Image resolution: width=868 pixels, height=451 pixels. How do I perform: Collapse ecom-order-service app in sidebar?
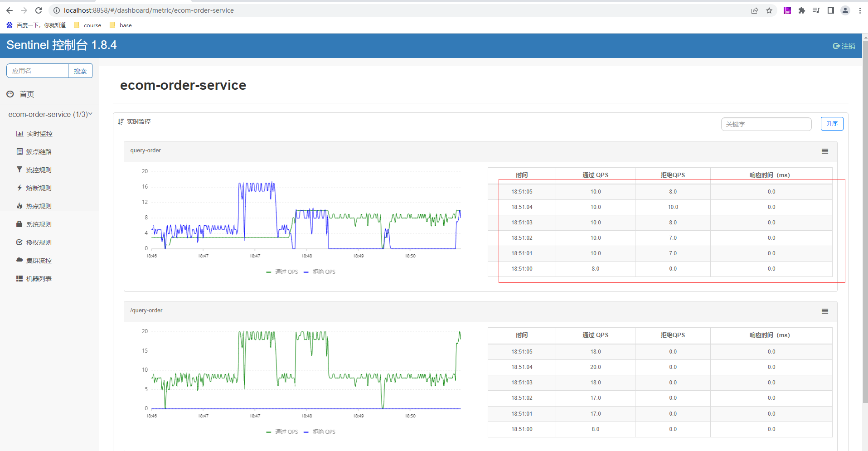coord(50,114)
